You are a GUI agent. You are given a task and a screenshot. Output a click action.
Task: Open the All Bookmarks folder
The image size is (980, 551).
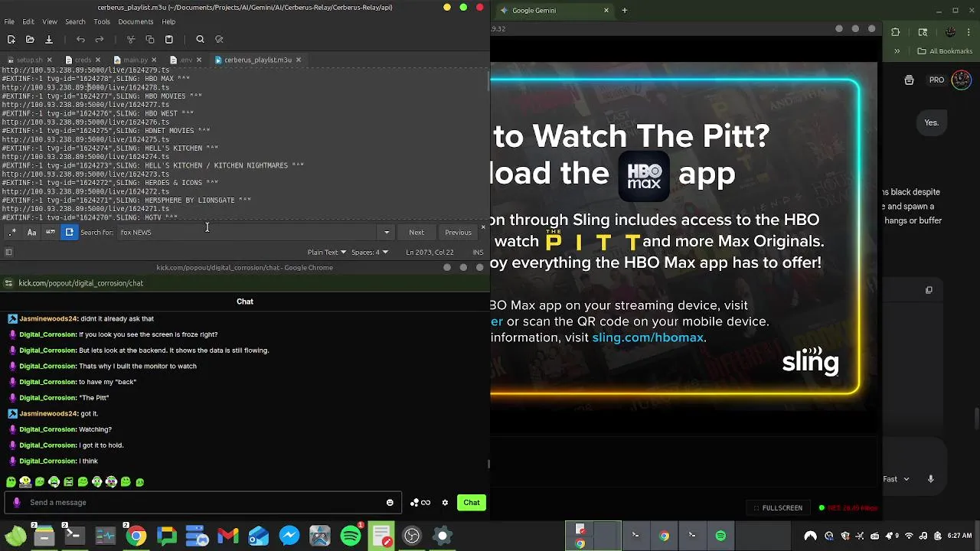click(x=945, y=51)
